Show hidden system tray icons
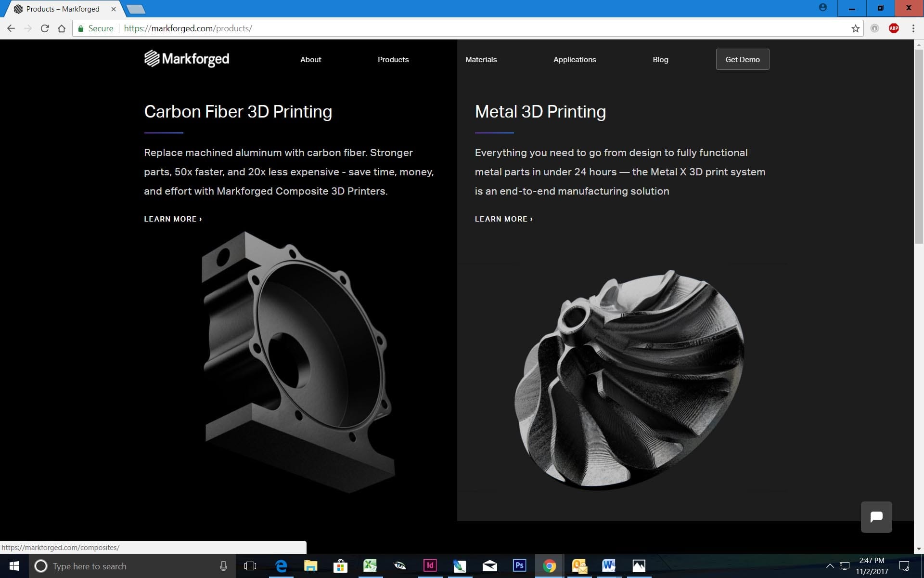The height and width of the screenshot is (578, 924). click(830, 566)
